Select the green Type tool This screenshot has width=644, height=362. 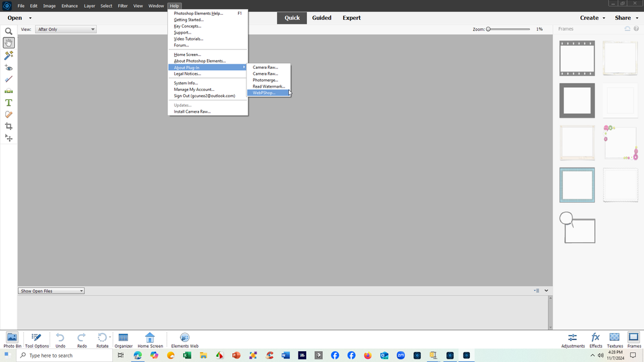click(8, 102)
